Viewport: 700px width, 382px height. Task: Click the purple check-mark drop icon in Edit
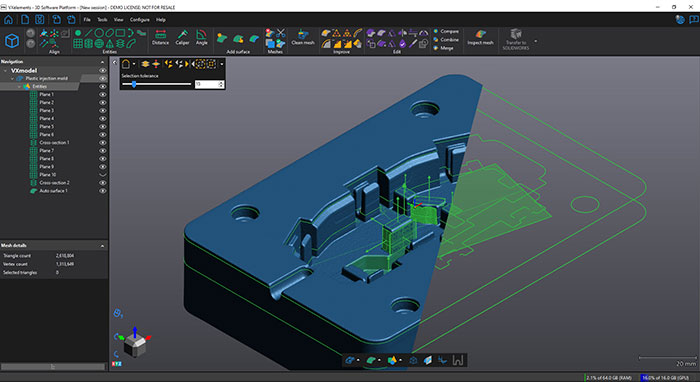402,44
